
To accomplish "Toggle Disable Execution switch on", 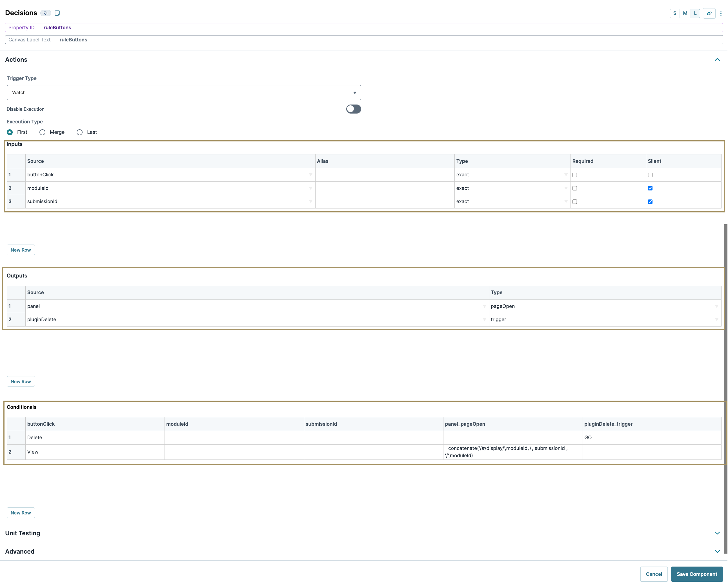I will pos(353,109).
